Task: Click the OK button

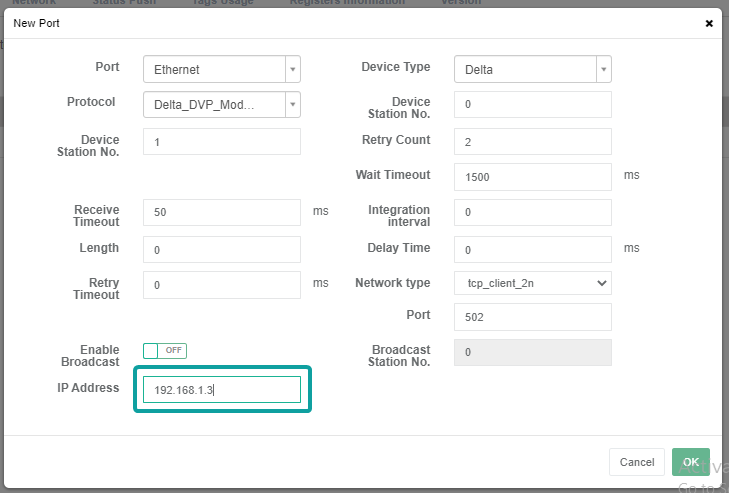Action: point(690,461)
